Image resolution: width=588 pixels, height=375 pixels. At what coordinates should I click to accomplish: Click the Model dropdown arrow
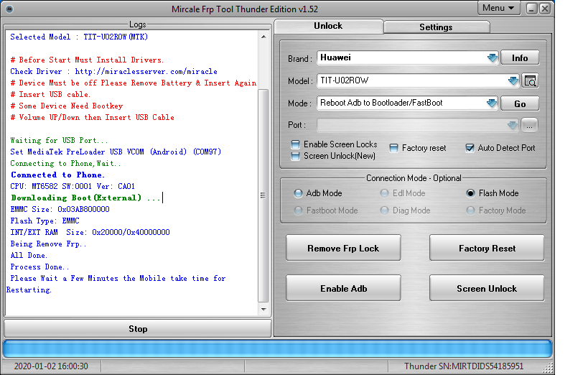coord(513,80)
